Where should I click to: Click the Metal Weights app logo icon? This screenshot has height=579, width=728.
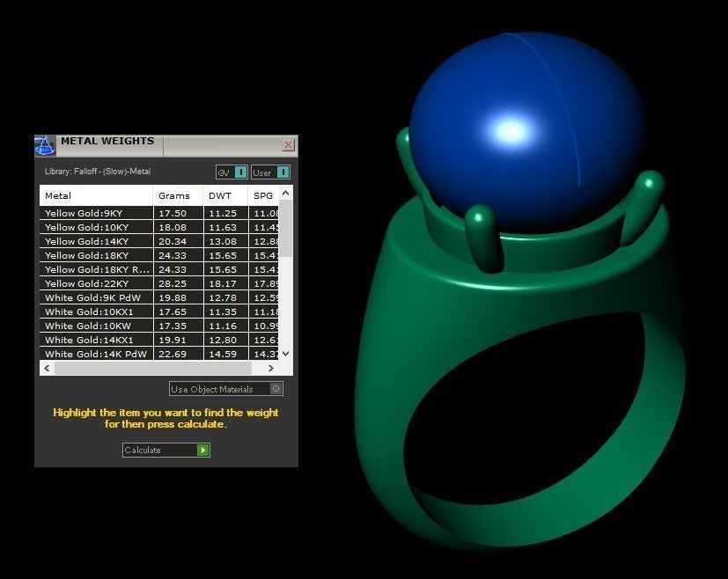tap(45, 146)
